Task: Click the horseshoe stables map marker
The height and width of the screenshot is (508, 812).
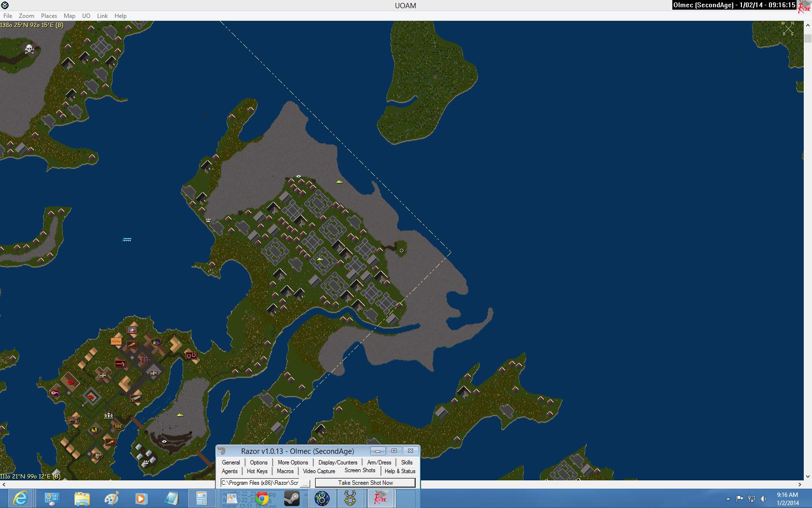Action: click(x=191, y=355)
